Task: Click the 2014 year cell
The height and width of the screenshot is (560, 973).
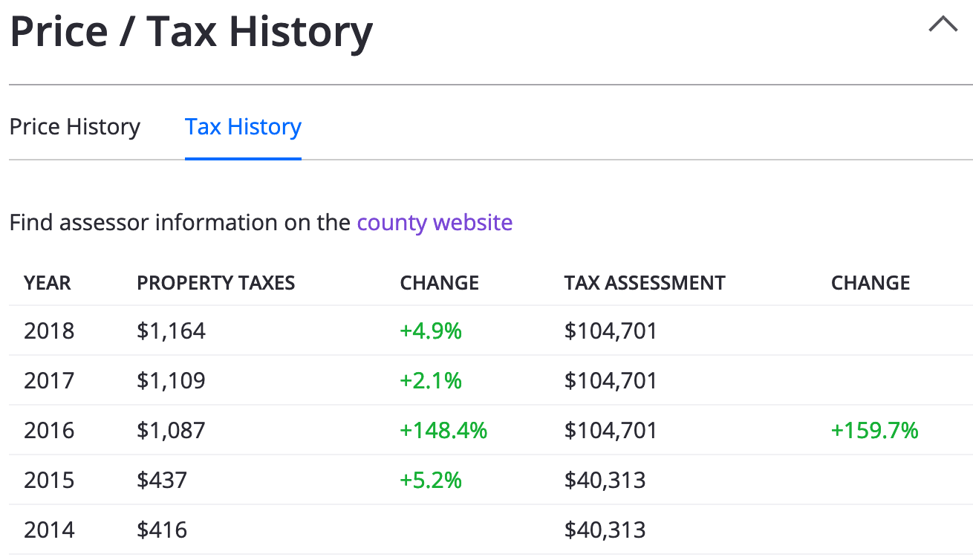Action: (x=49, y=530)
